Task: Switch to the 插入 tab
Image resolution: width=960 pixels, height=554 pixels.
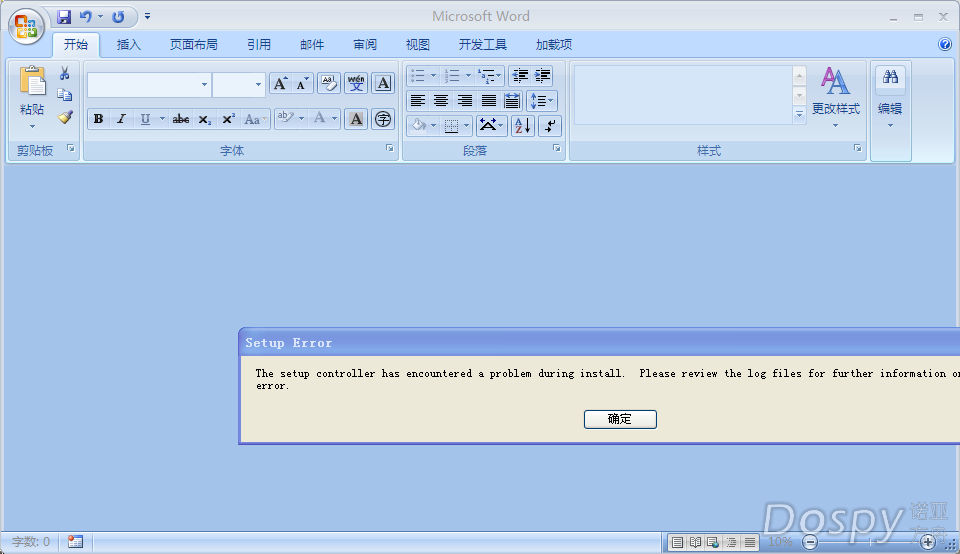Action: pos(129,45)
